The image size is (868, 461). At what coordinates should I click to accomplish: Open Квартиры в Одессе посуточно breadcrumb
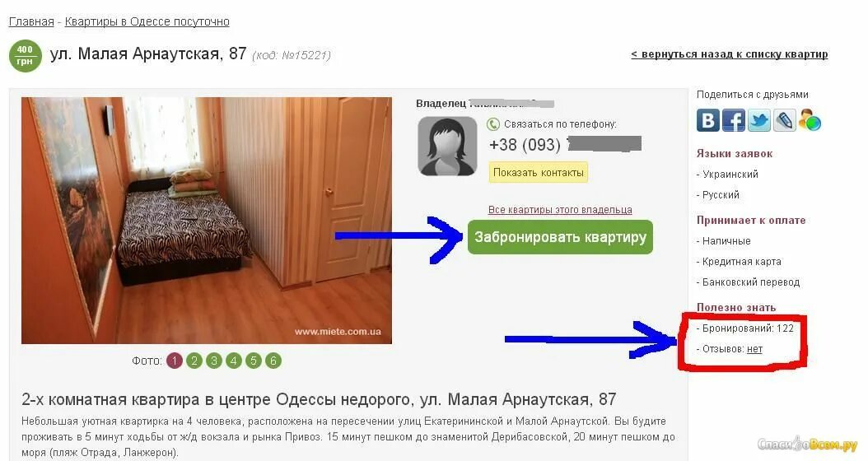click(147, 21)
